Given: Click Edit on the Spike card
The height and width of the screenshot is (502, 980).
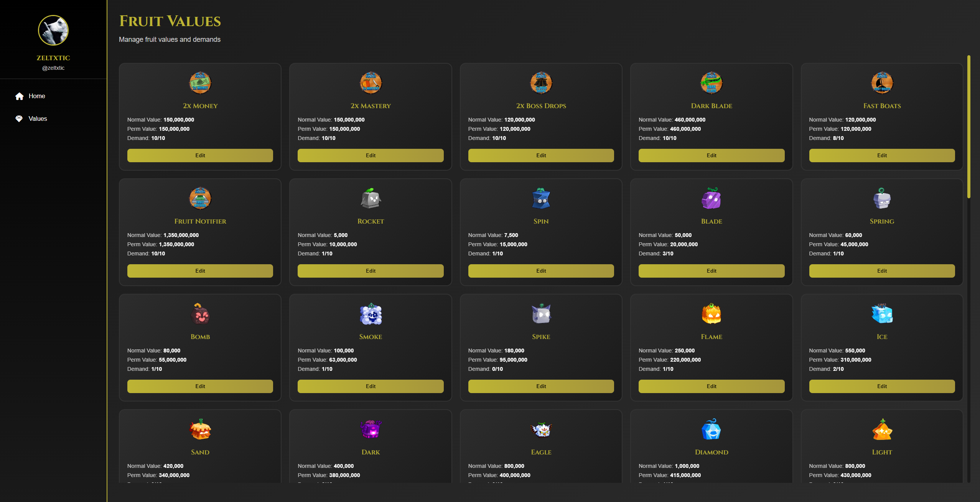Looking at the screenshot, I should pyautogui.click(x=541, y=386).
